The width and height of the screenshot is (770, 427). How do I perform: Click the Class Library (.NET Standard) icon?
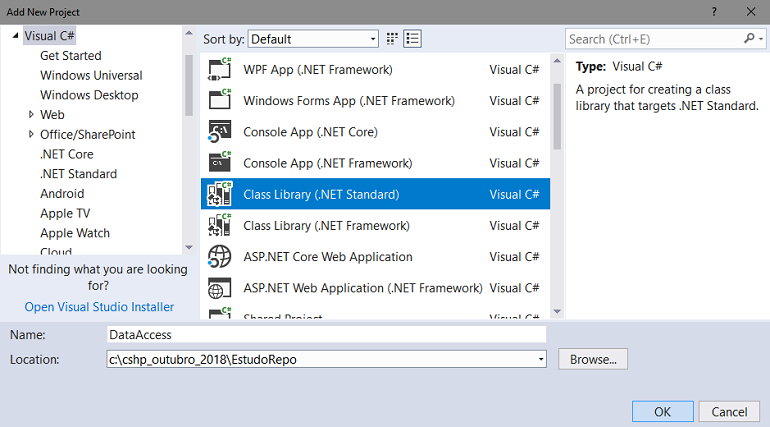tap(220, 194)
